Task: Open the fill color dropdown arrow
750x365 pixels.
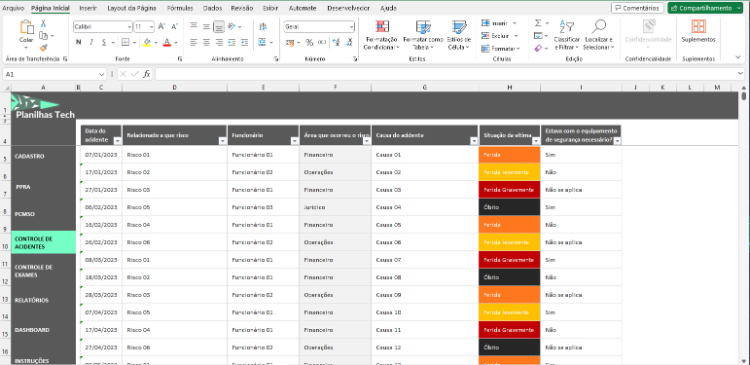Action: (156, 43)
